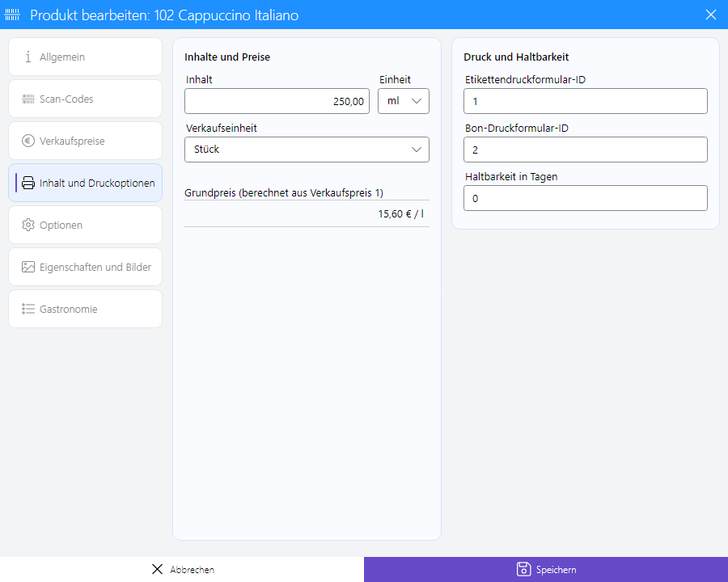Click the Grundpreis (berechnet aus Verkaufspreis 1) label
Viewport: 728px width, 582px height.
pos(284,192)
